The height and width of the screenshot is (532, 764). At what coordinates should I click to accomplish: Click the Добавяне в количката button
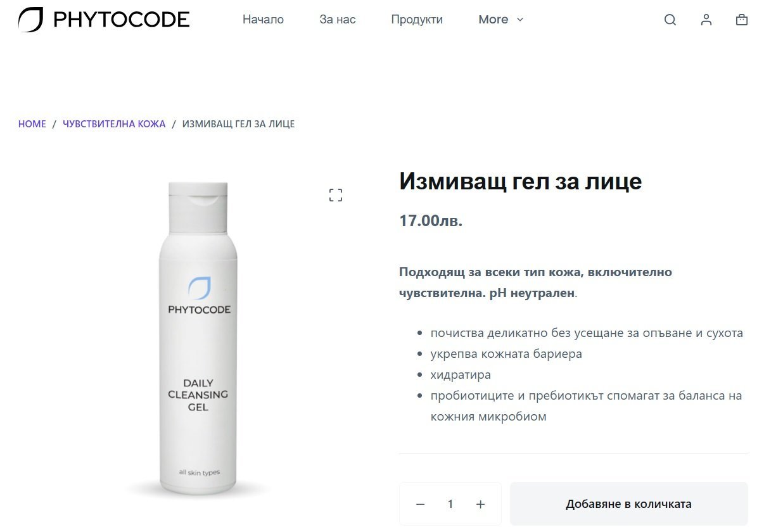[629, 504]
